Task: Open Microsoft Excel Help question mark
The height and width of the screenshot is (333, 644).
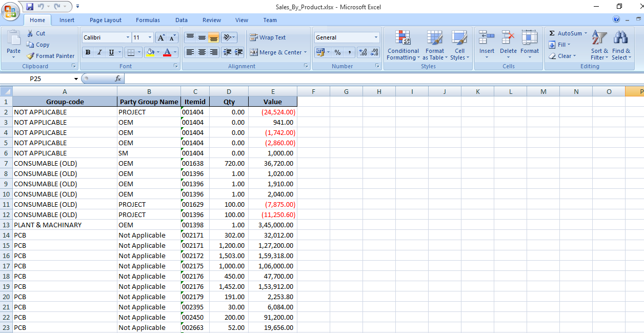Action: (x=616, y=19)
